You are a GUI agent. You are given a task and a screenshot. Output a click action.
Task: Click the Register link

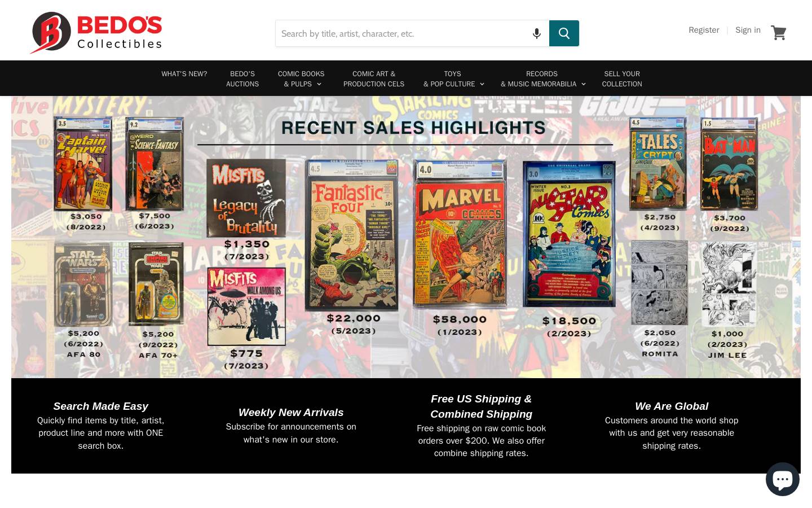pyautogui.click(x=704, y=30)
